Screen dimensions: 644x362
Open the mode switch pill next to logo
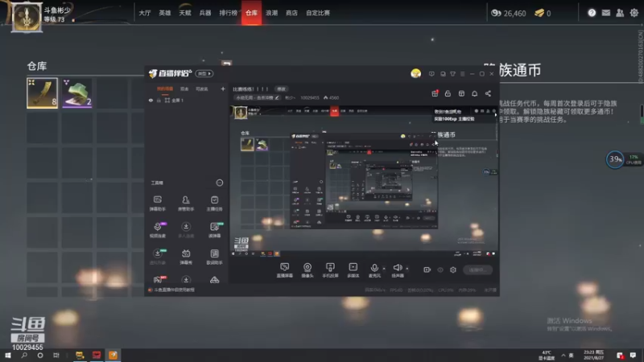point(204,73)
